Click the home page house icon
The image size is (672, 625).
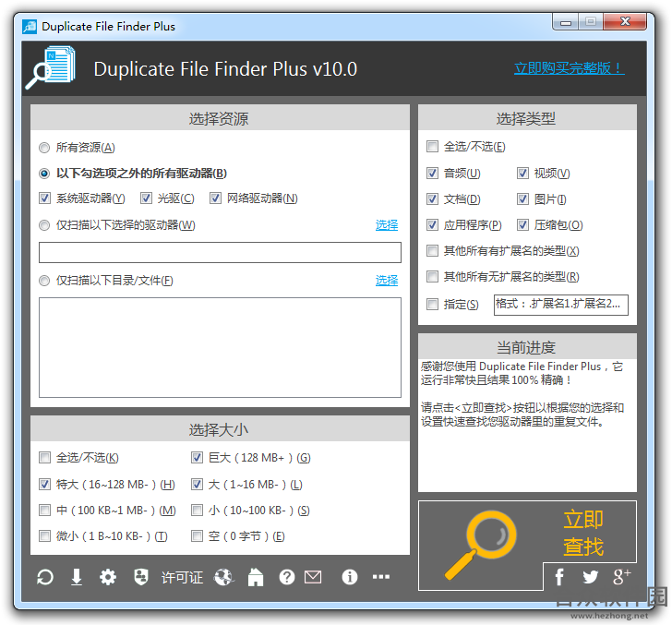(x=256, y=577)
